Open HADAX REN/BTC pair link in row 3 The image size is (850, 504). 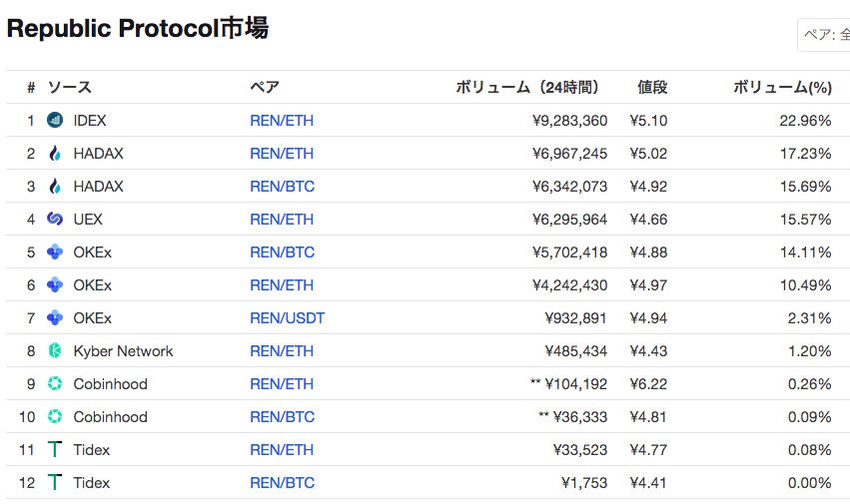(282, 187)
